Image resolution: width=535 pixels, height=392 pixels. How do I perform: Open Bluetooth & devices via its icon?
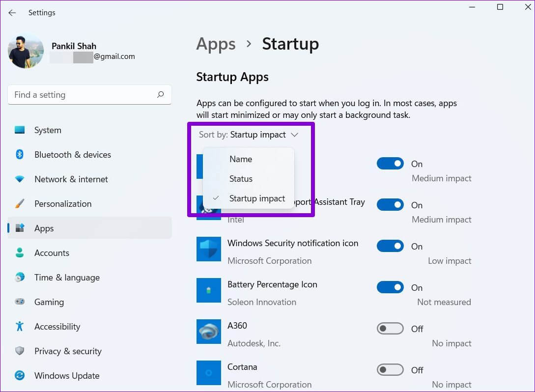tap(20, 155)
